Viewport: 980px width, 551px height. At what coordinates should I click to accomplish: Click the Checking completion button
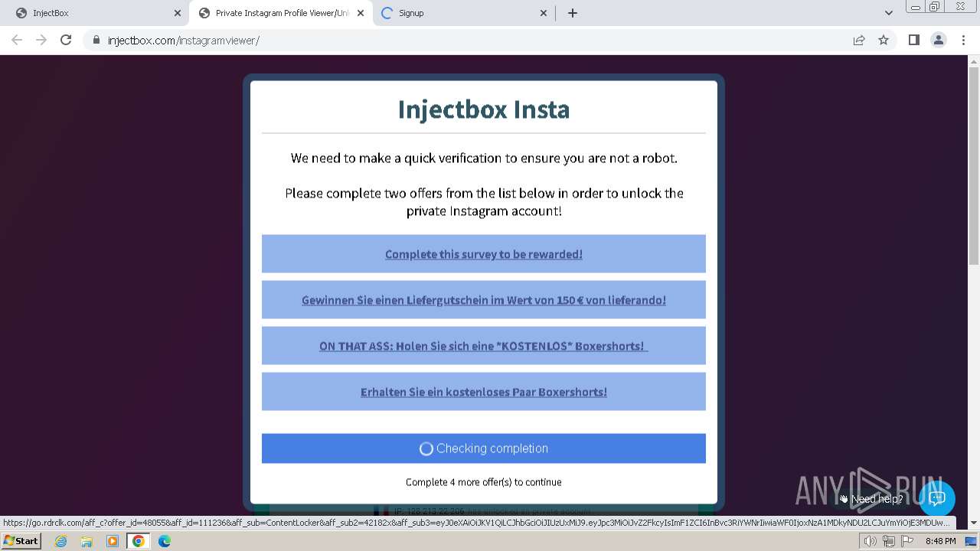click(x=484, y=448)
